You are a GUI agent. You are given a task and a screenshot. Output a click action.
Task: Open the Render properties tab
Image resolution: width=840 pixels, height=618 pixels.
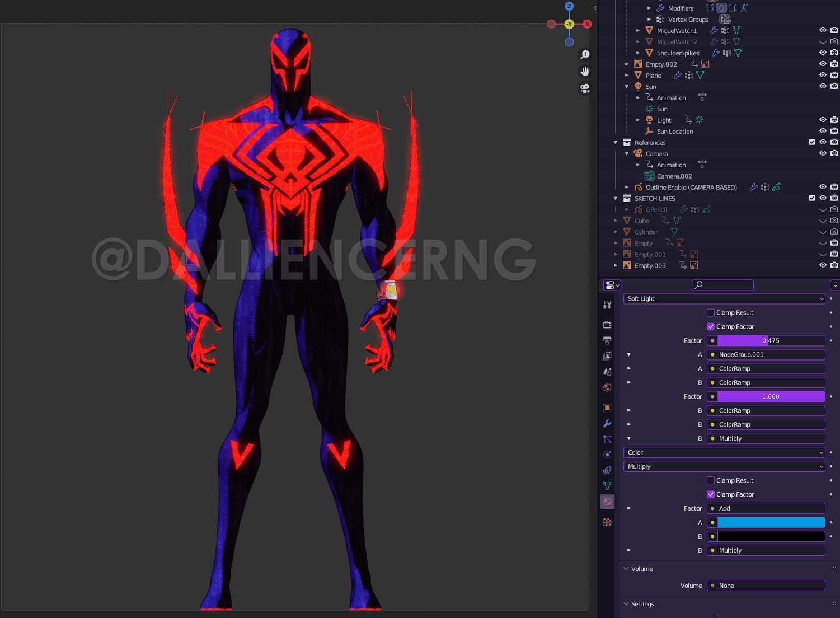607,325
